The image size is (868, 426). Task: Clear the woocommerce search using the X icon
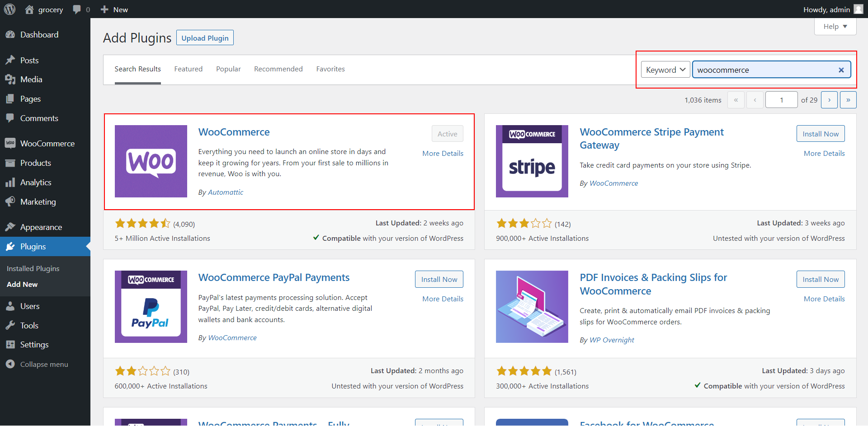(x=841, y=70)
